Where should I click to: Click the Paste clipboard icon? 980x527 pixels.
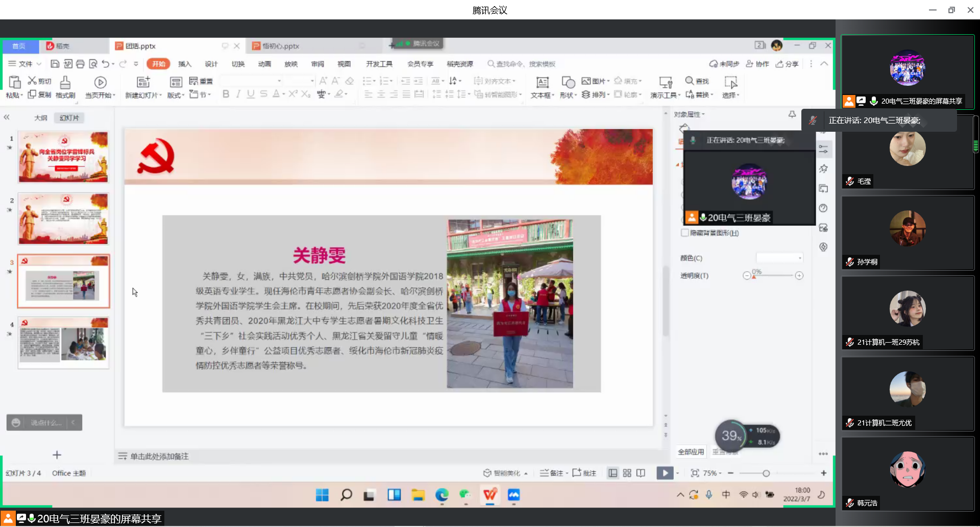tap(14, 82)
